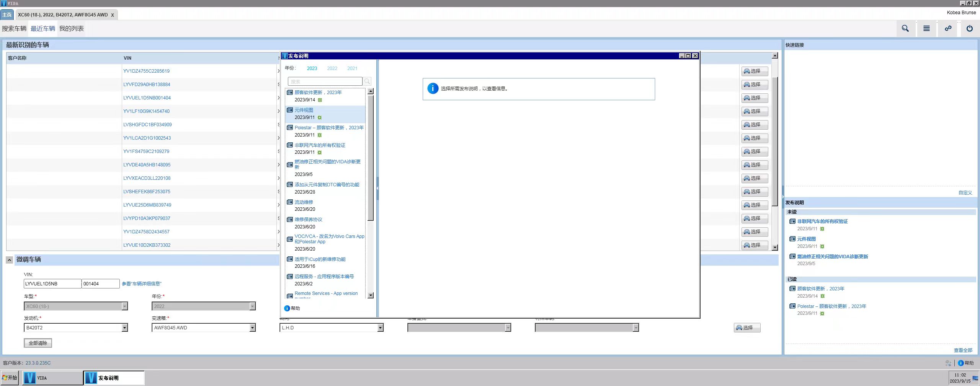Collapse the 微调车辆 section

[10, 260]
